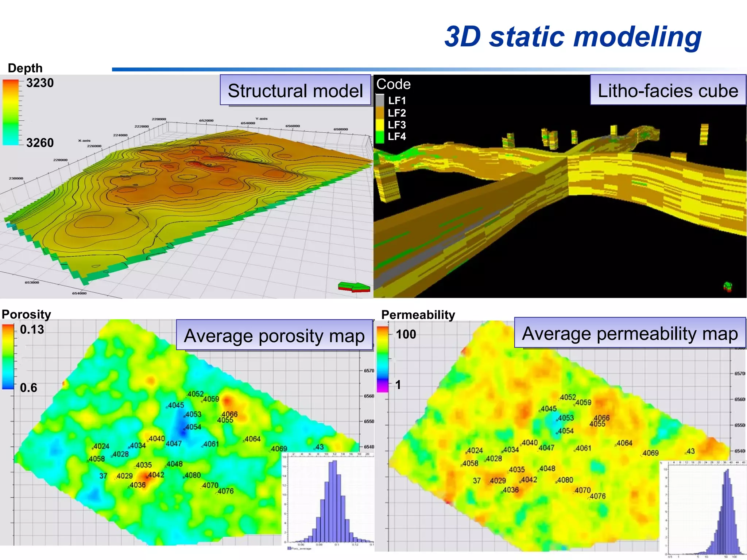The height and width of the screenshot is (560, 747).
Task: Click well 4024 on porosity map
Action: pos(101,446)
